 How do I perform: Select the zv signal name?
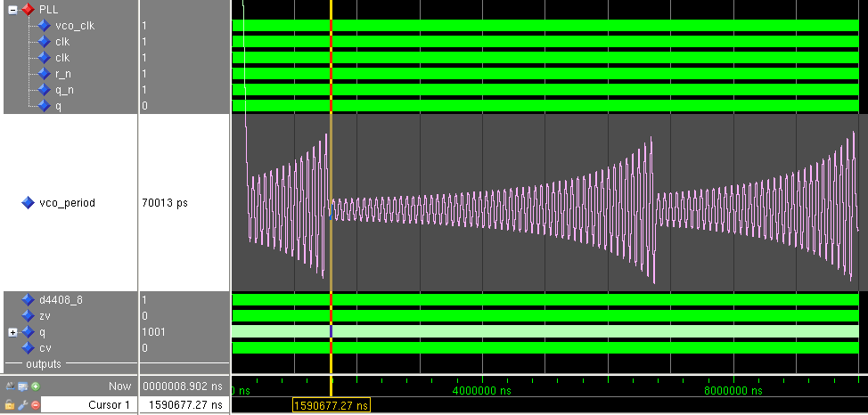[45, 316]
